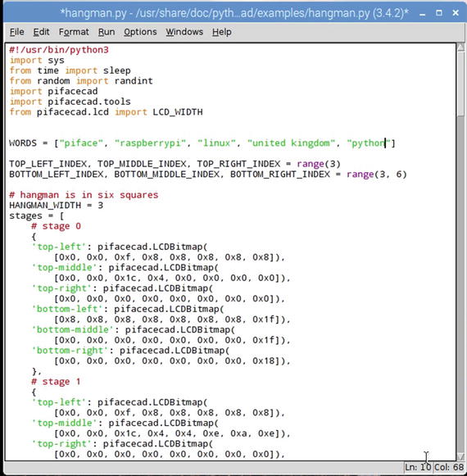Click stage 0 'top-right' key

point(61,288)
